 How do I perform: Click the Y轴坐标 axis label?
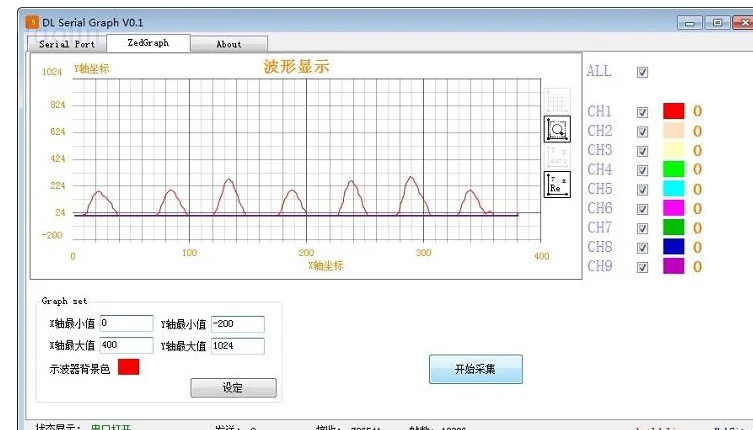coord(91,69)
